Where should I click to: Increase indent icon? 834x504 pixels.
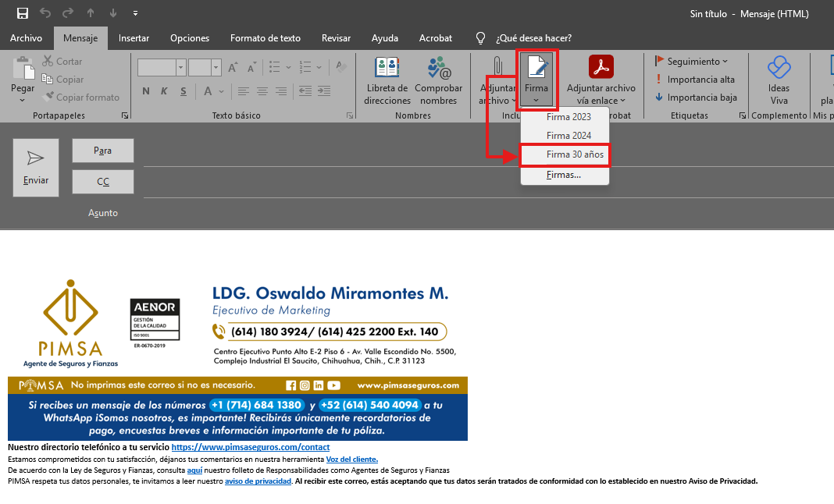324,91
